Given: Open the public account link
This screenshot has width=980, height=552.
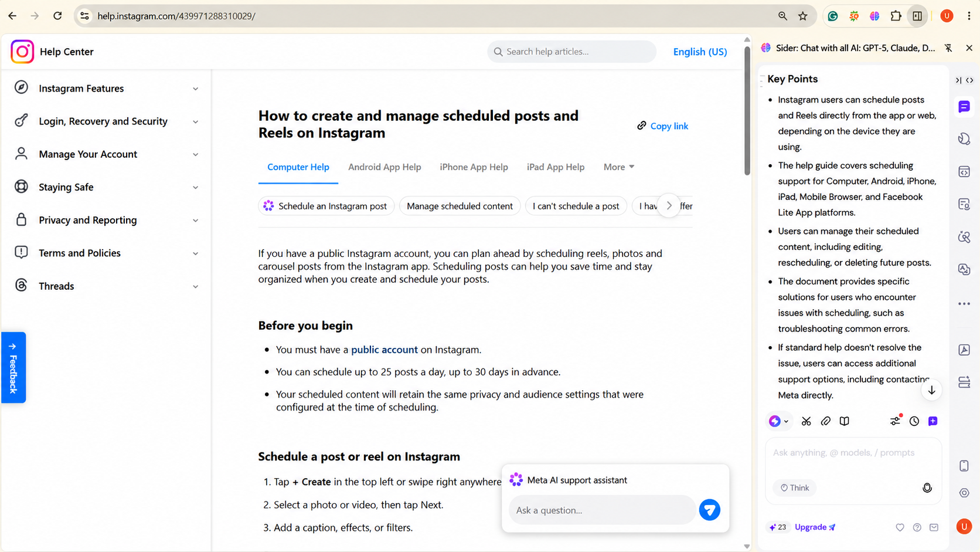Looking at the screenshot, I should (x=384, y=350).
